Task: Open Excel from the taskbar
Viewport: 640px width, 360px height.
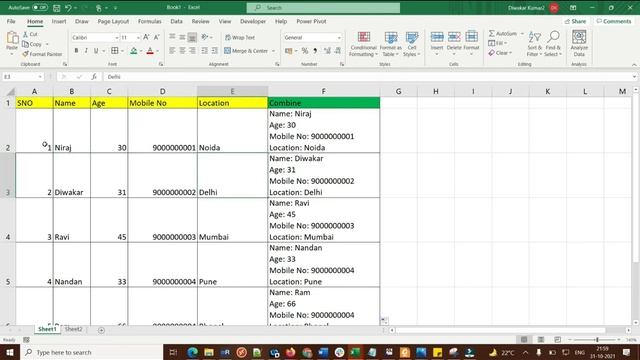Action: tap(355, 352)
